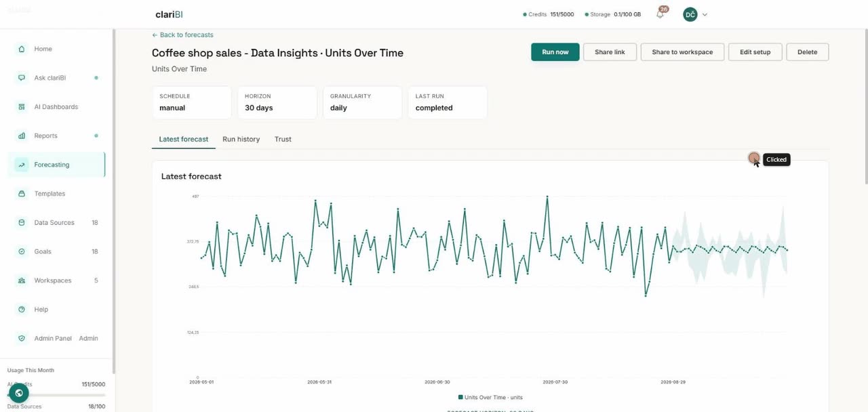Image resolution: width=868 pixels, height=412 pixels.
Task: Click the 2026-05-01 axis label
Action: 201,382
